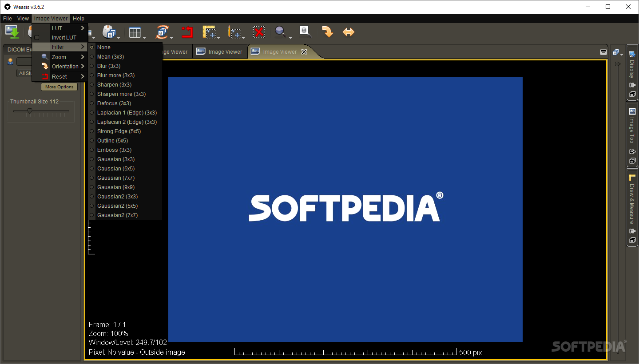Select Laplacian 1 (Edge) (3x3) filter

[125, 112]
